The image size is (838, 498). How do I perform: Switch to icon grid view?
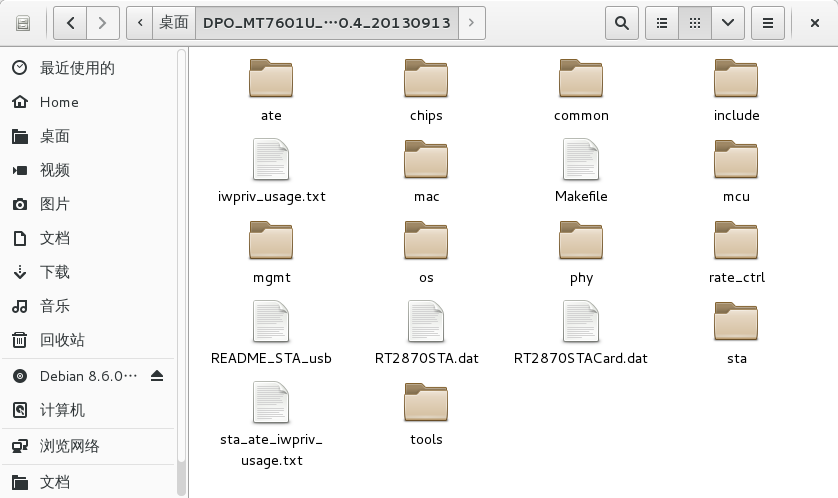pos(695,23)
